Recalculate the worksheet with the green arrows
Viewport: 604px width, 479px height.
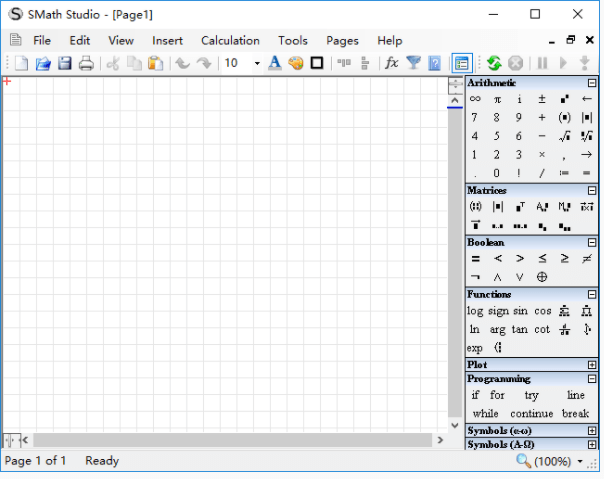[x=494, y=63]
